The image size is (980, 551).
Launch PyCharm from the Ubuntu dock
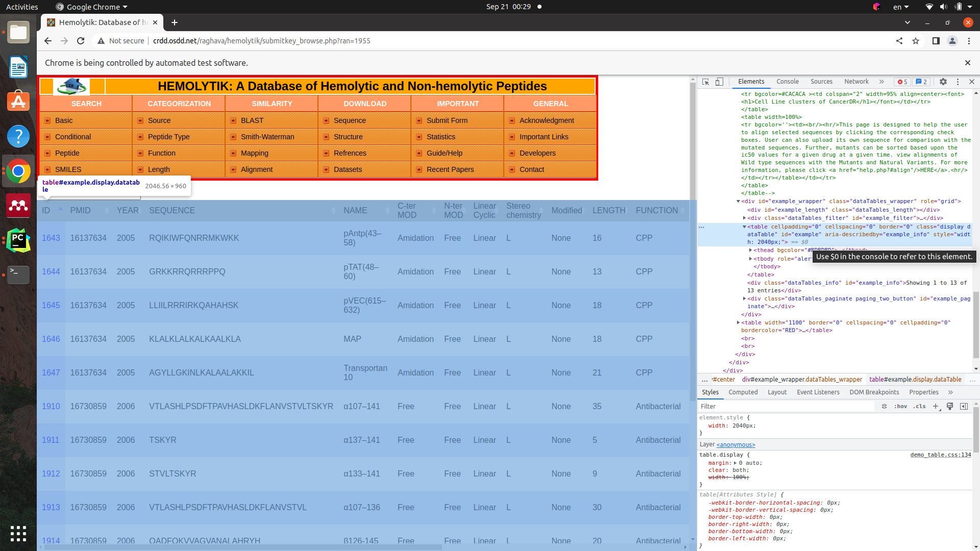tap(18, 240)
